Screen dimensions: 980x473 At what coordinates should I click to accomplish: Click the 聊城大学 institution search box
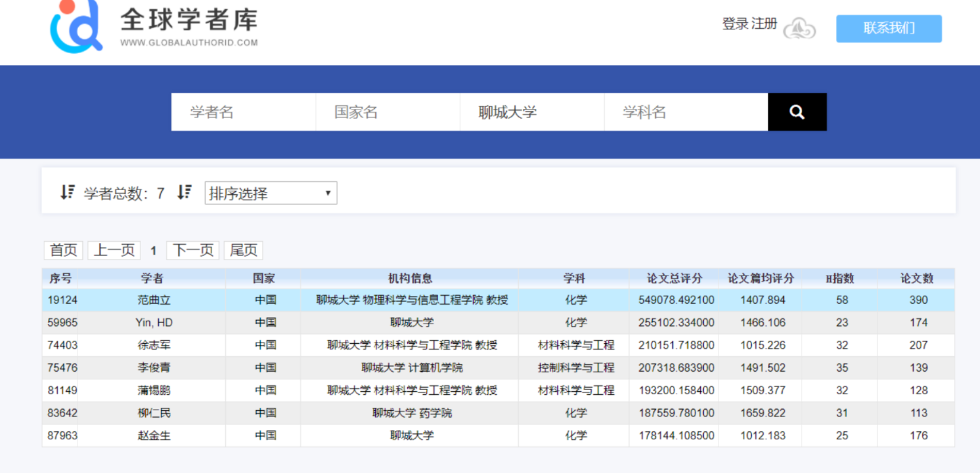coord(532,111)
